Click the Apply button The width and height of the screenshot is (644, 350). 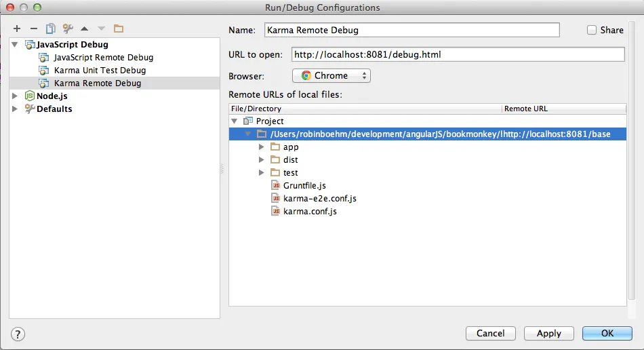[x=548, y=333]
